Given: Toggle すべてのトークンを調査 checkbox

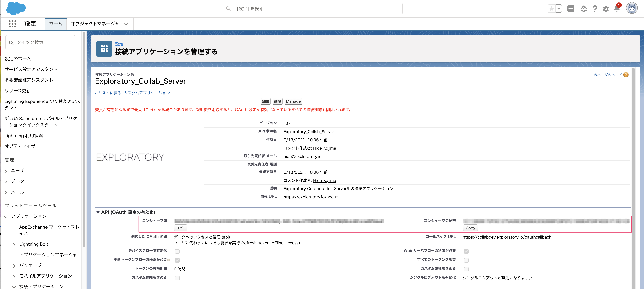Looking at the screenshot, I should 466,260.
